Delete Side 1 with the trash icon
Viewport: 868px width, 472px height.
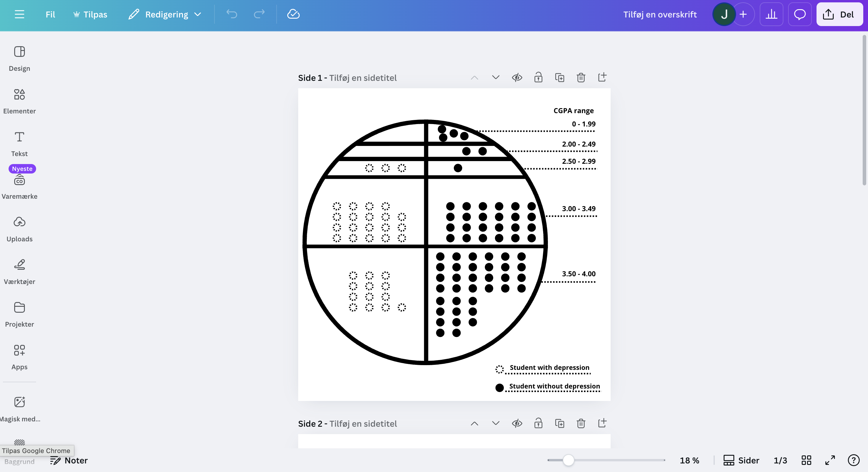[581, 77]
